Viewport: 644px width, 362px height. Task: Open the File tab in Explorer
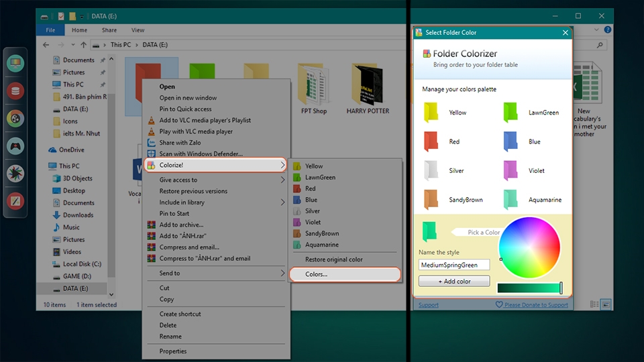pyautogui.click(x=50, y=30)
